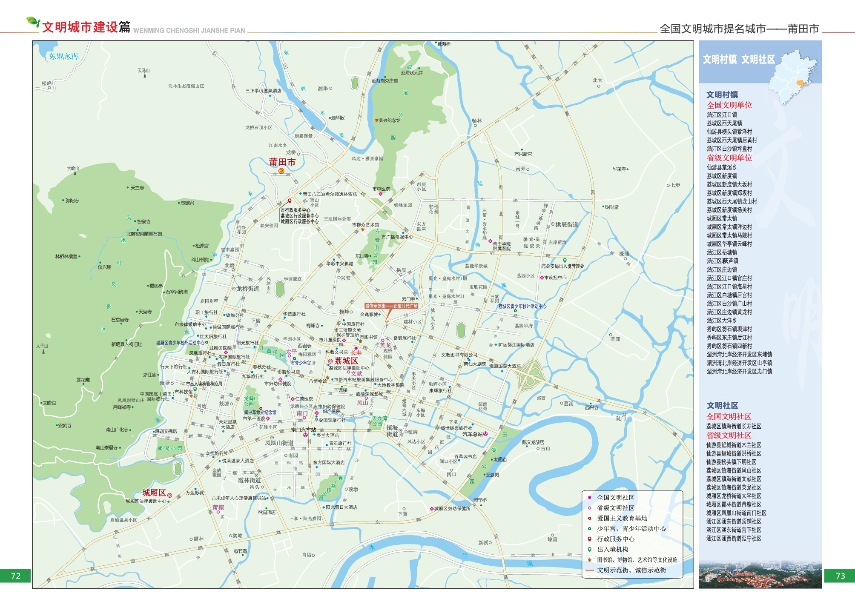Click the star marker at 吴兴纪念馆
The image size is (855, 616).
tap(376, 120)
